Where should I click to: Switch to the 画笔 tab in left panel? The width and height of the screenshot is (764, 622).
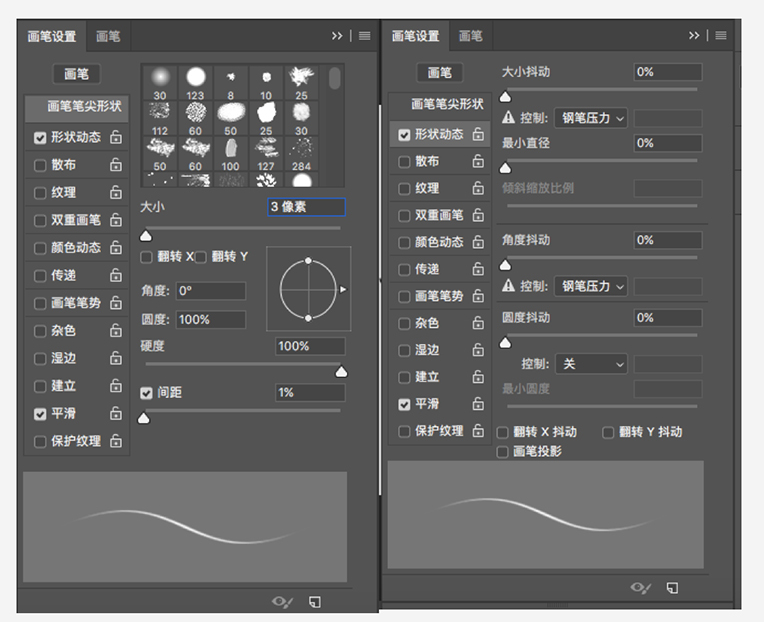(108, 36)
